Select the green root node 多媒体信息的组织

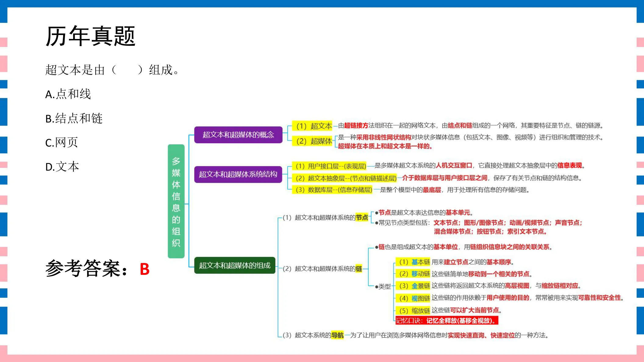coord(176,201)
